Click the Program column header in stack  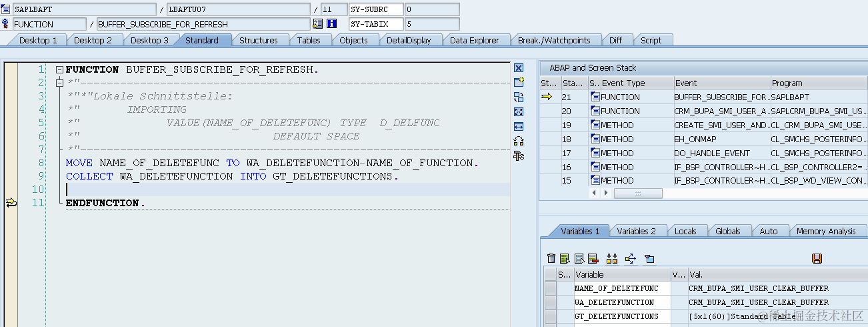coord(819,83)
